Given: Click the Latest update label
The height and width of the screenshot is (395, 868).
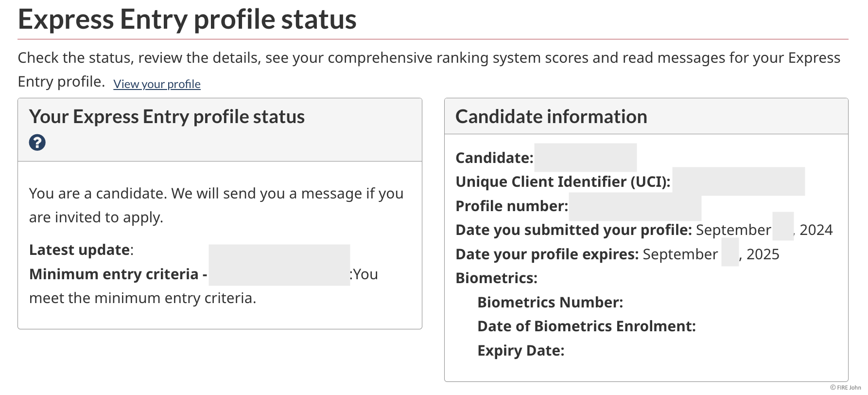Looking at the screenshot, I should tap(80, 250).
